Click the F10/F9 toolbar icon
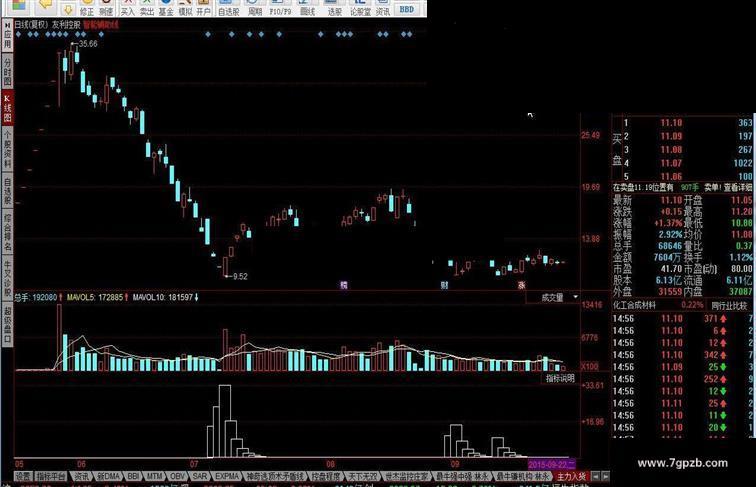Screen dimensions: 756x487 (x=280, y=8)
